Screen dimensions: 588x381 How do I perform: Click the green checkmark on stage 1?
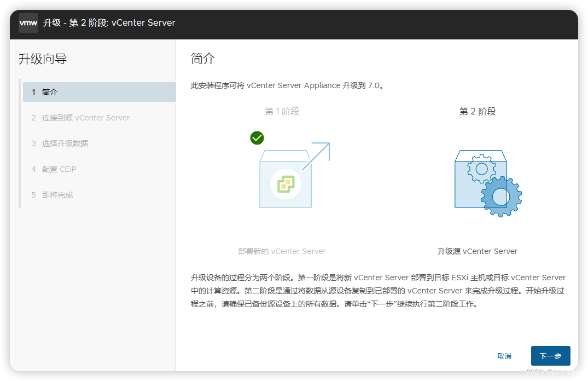[x=257, y=138]
